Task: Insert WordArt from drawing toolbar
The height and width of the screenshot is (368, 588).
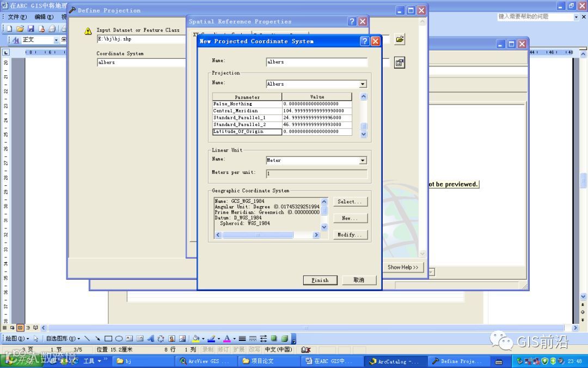Action: pos(150,339)
